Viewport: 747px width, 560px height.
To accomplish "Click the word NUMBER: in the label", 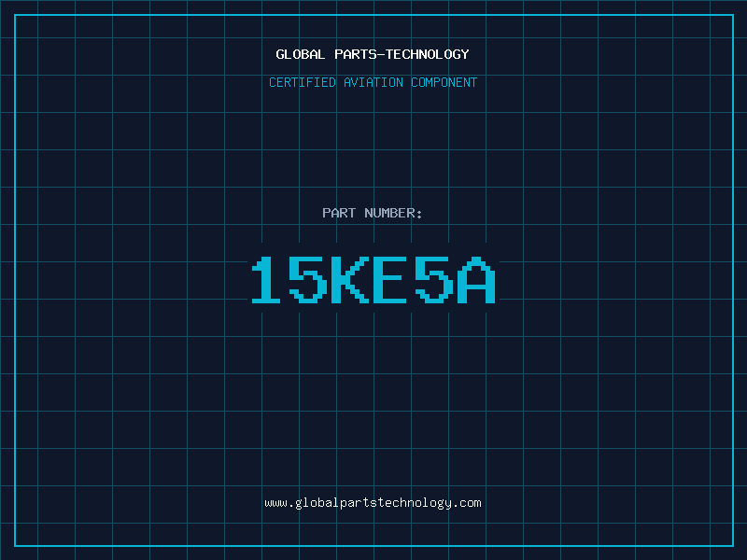I will pyautogui.click(x=393, y=213).
